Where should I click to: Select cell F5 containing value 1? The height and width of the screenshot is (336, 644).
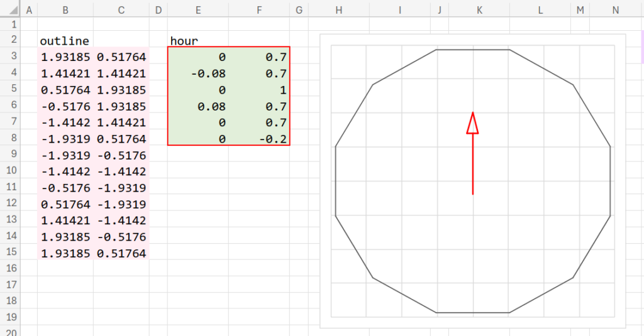(259, 90)
